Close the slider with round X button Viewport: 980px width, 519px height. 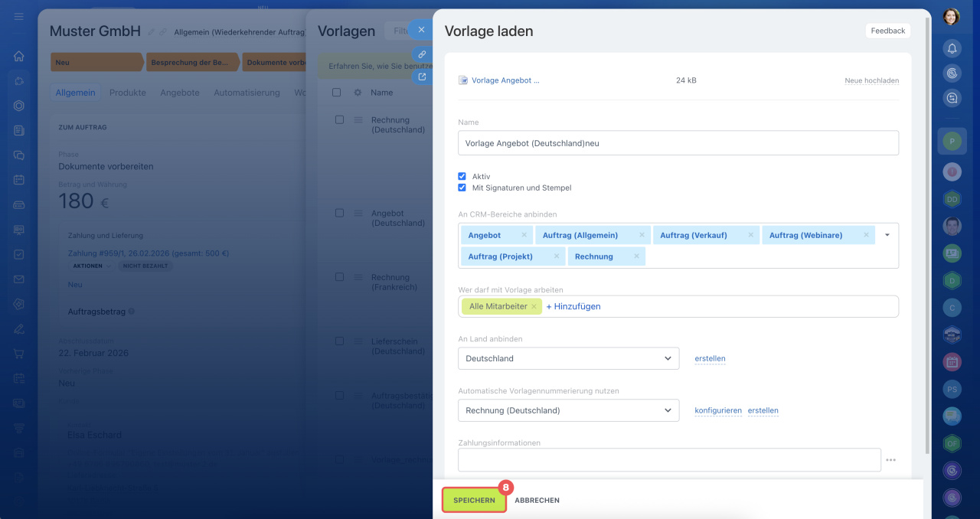[x=421, y=30]
